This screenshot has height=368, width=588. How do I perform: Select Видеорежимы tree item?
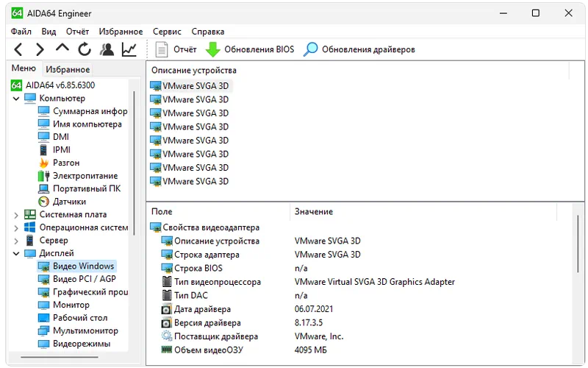74,344
